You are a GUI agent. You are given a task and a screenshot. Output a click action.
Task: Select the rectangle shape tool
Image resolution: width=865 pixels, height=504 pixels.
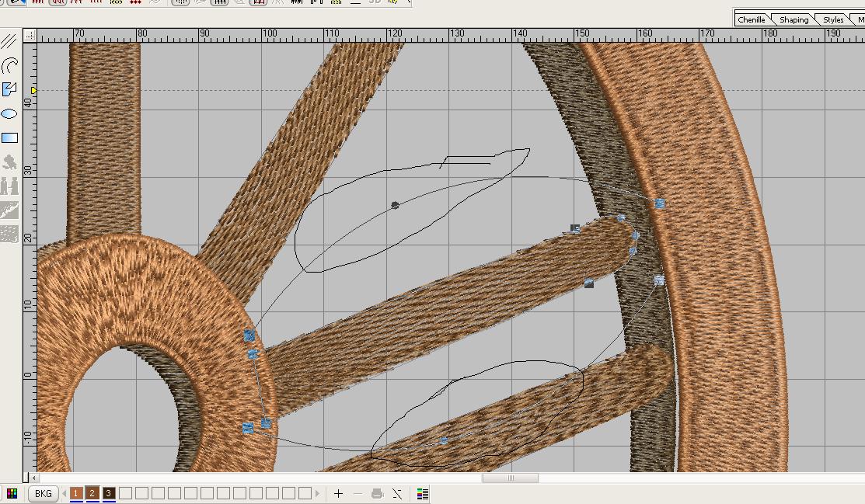[x=9, y=138]
